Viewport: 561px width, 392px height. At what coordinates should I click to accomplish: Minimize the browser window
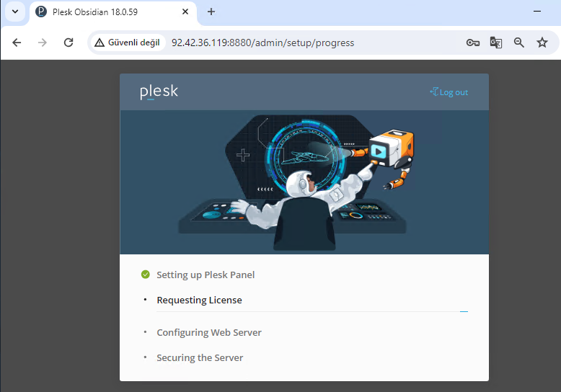pos(537,12)
